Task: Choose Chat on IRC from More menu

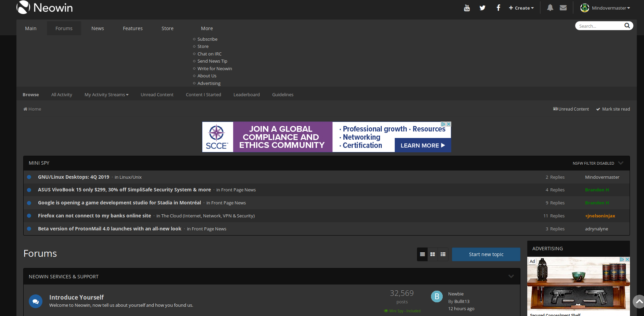Action: (210, 54)
